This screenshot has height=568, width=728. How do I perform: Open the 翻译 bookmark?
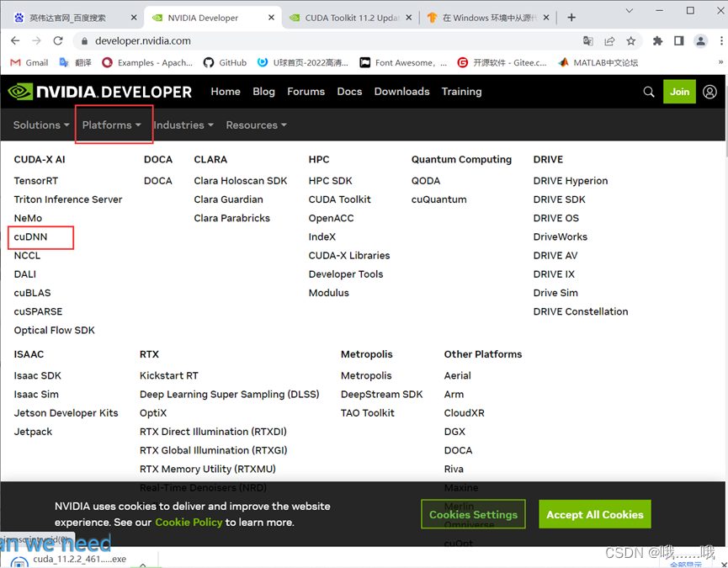(75, 62)
